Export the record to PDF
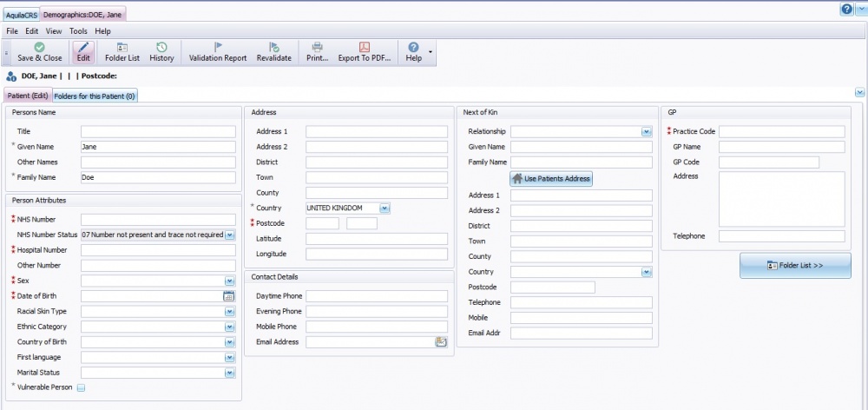 365,52
